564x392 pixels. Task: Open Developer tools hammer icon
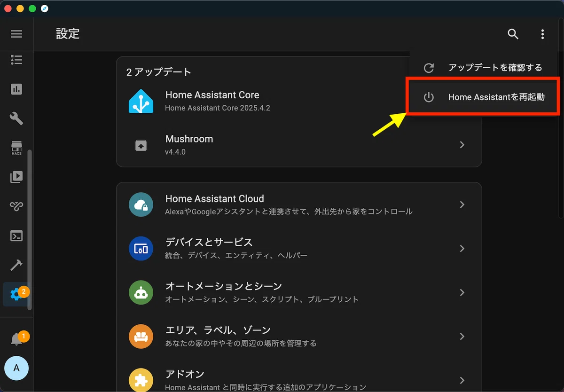[x=16, y=265]
